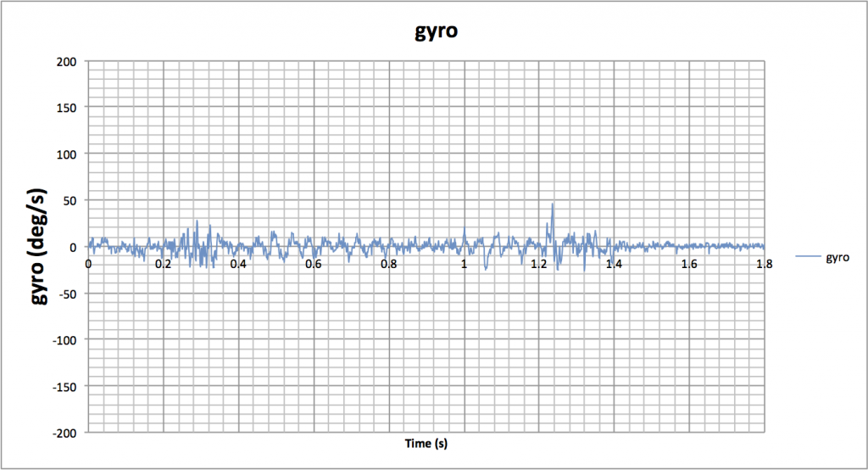
Task: Click the y-axis label 200
Action: (66, 62)
